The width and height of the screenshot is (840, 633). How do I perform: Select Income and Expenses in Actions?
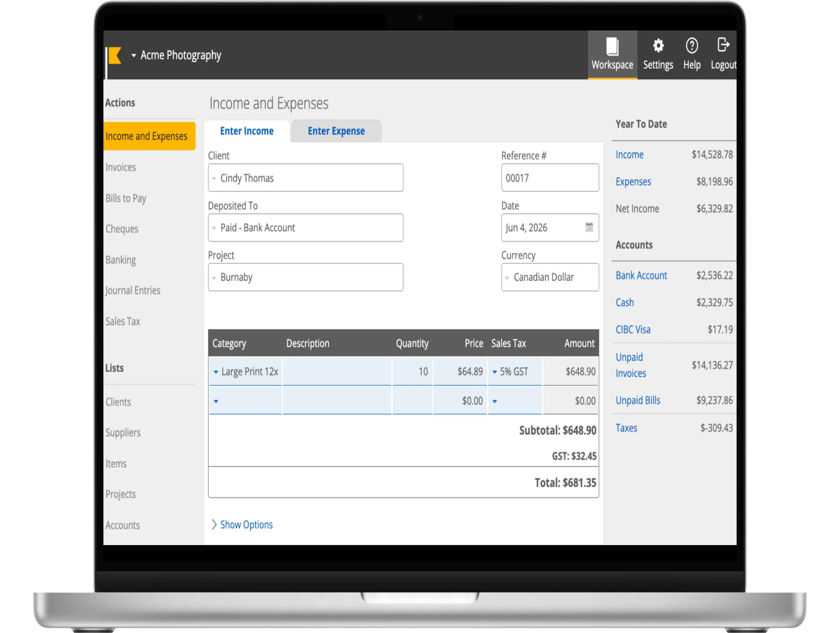(149, 136)
